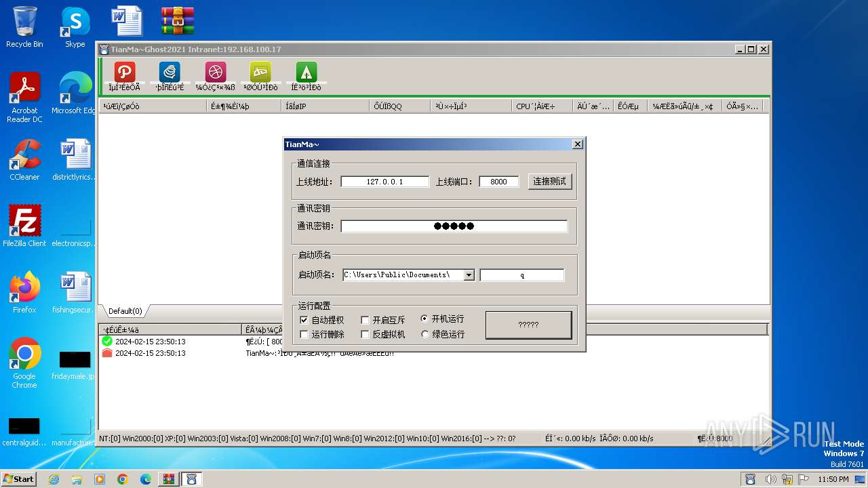
Task: Open the media player taskbar icon
Action: tap(100, 479)
